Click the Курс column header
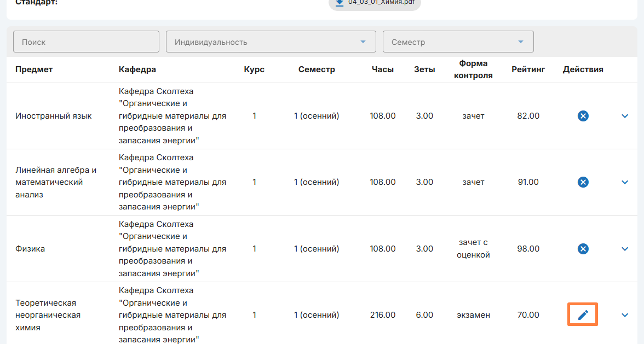 click(254, 69)
